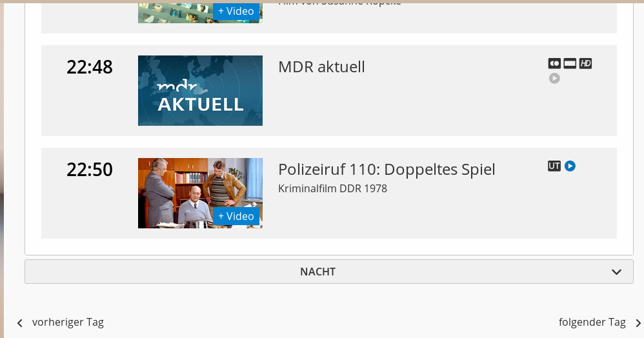Open the MDR aktuell programme title
644x338 pixels.
click(x=321, y=67)
